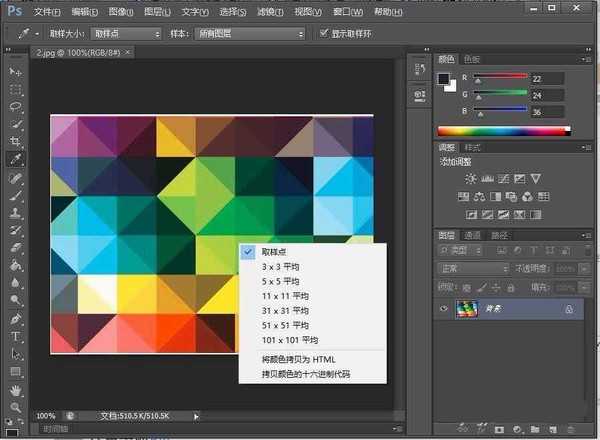Select the Zoom tool
The width and height of the screenshot is (600, 440).
16,407
